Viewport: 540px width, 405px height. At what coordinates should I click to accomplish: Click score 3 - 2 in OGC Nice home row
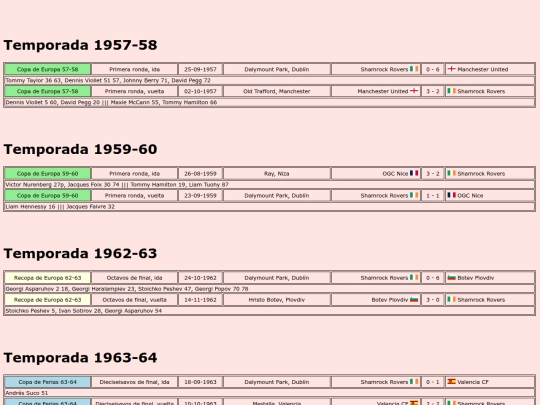click(x=433, y=174)
